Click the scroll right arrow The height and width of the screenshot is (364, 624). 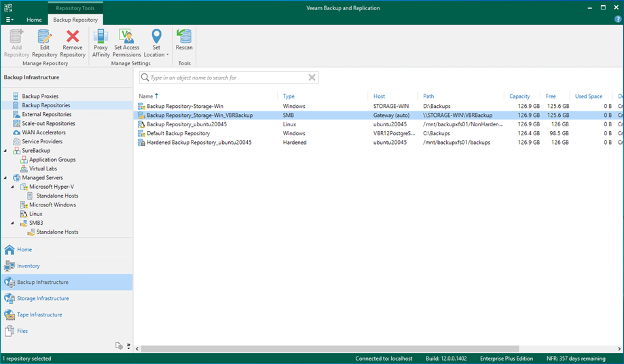tap(619, 349)
